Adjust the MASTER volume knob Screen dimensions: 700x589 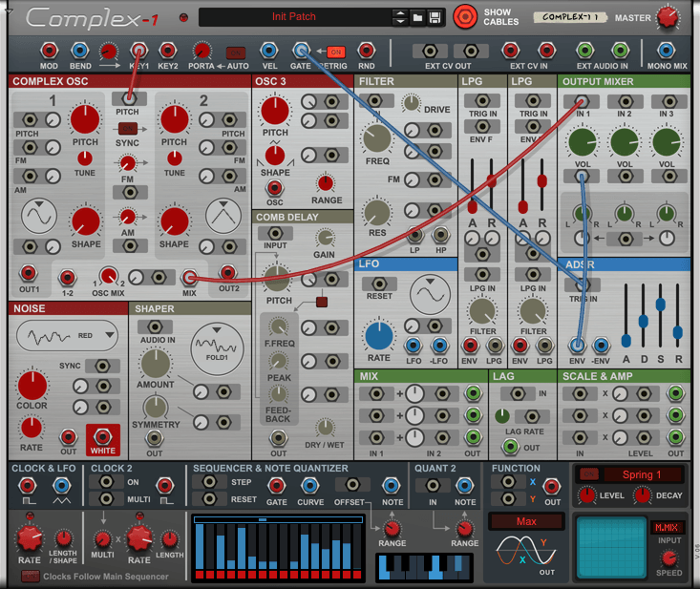[668, 18]
